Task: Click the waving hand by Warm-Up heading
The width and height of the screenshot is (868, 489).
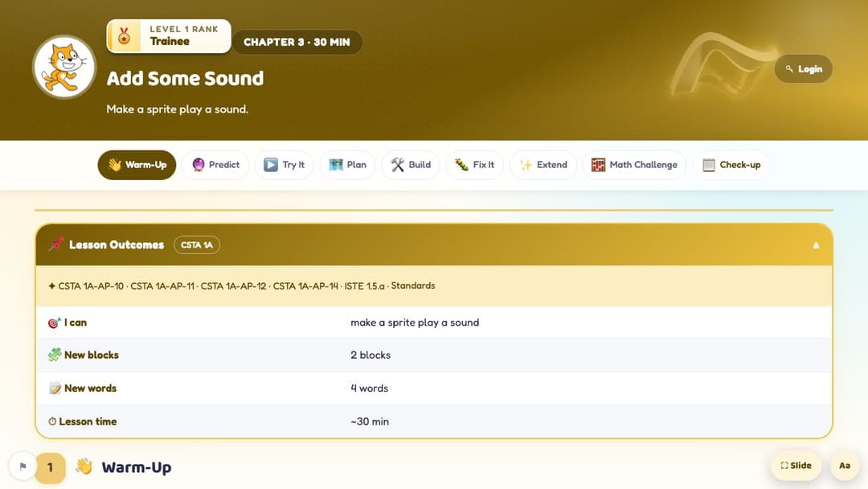Action: coord(84,466)
